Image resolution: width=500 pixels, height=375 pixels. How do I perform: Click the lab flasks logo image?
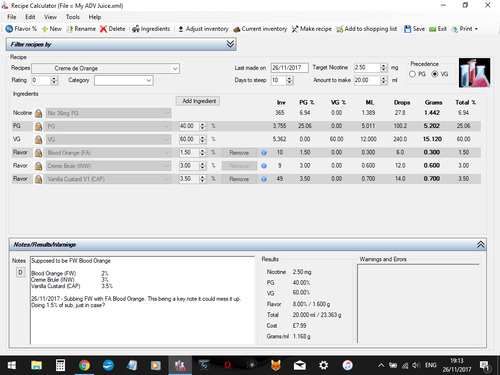[474, 73]
